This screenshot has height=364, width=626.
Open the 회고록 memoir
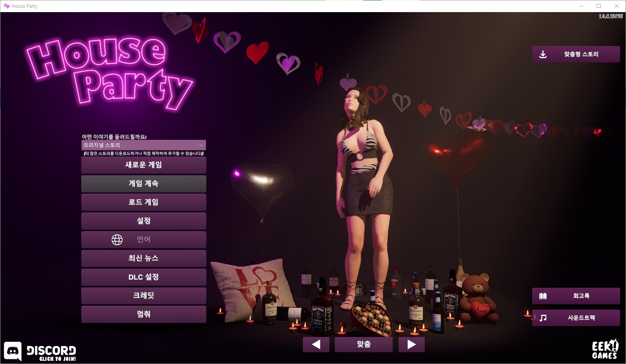(x=576, y=296)
